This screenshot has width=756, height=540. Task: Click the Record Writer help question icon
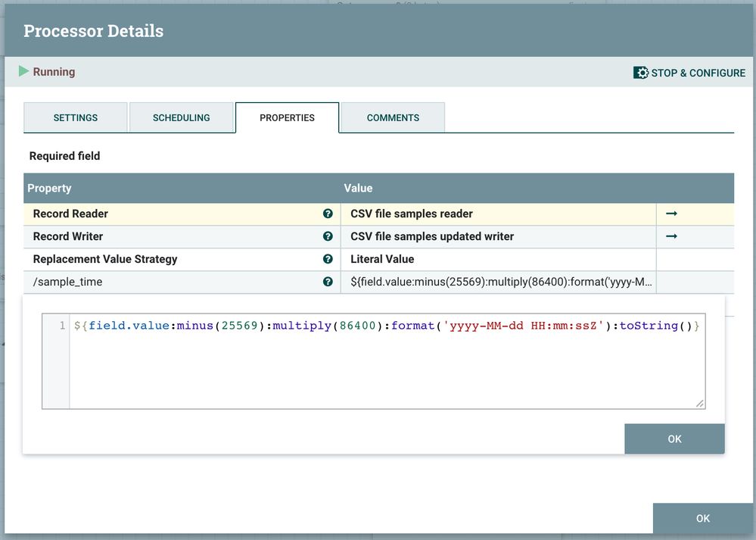tap(328, 236)
